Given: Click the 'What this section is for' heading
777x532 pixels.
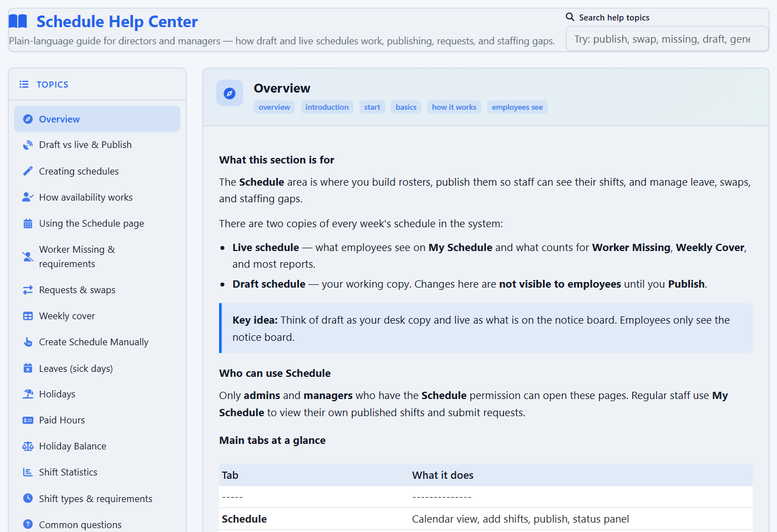Looking at the screenshot, I should tap(277, 160).
